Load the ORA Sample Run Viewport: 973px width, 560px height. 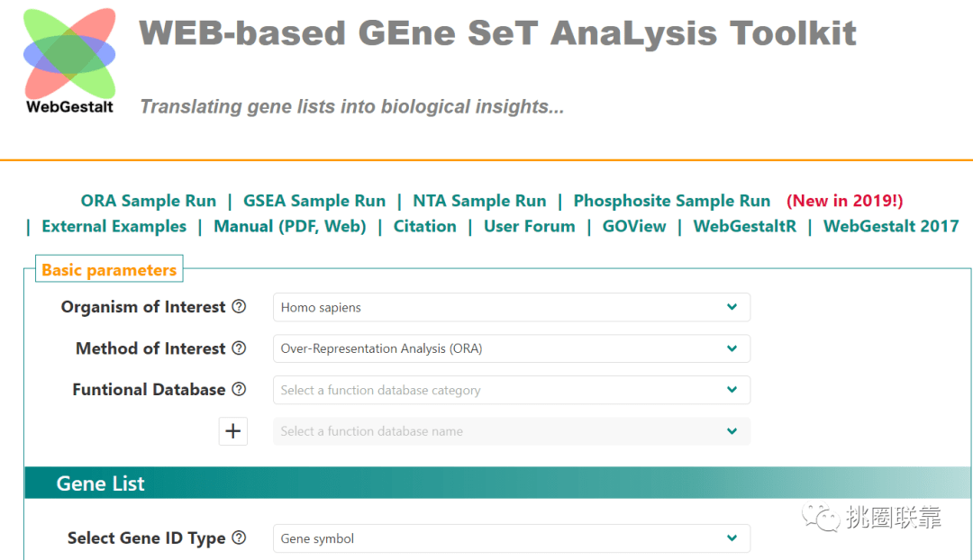click(x=149, y=201)
